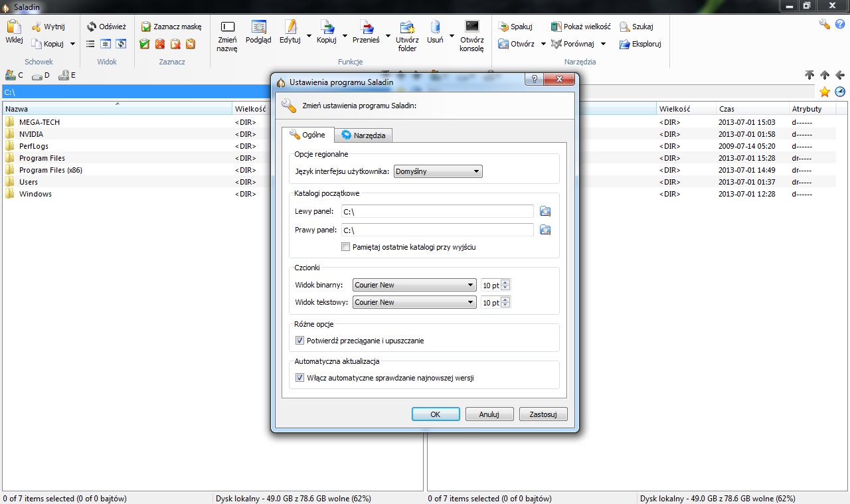Switch to the Ogólne tab
The width and height of the screenshot is (850, 504).
307,135
